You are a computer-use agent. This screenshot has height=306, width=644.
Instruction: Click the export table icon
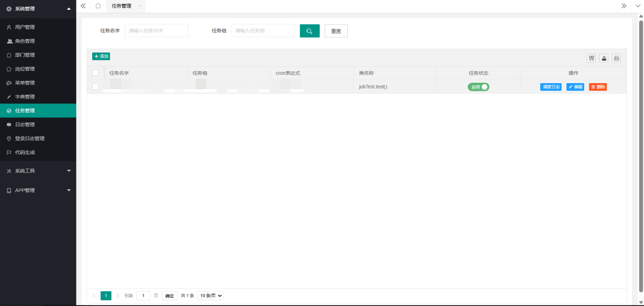604,58
